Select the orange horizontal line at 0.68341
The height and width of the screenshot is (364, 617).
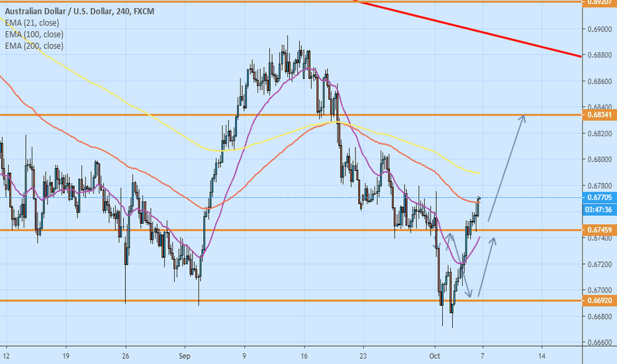pyautogui.click(x=291, y=115)
